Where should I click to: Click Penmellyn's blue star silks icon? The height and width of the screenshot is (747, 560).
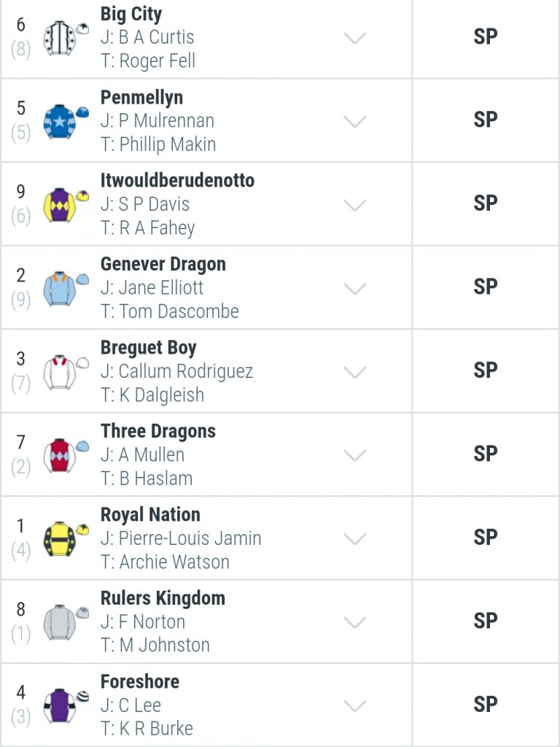coord(66,121)
